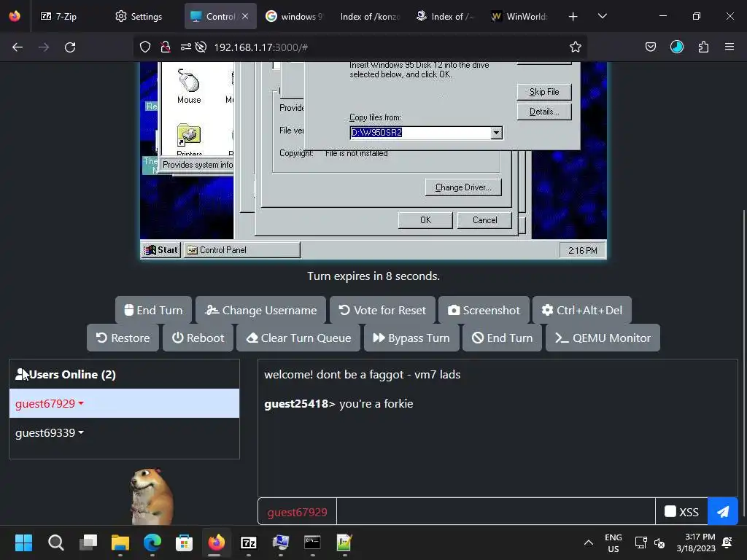Open site permissions icon in address bar
Image resolution: width=747 pixels, height=560 pixels.
click(x=186, y=47)
